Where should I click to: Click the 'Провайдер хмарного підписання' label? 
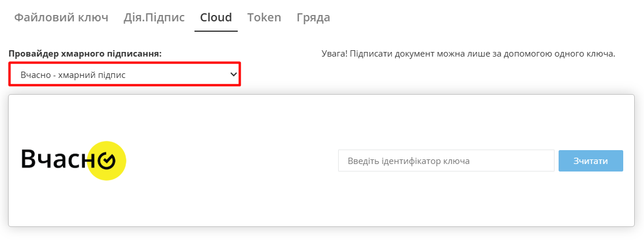(x=85, y=54)
